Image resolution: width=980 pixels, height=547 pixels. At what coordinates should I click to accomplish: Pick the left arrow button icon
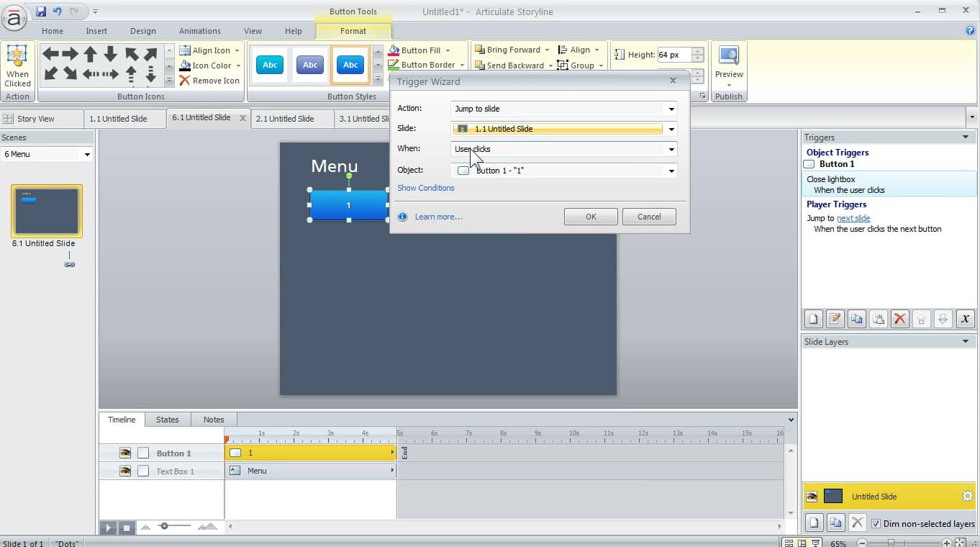click(x=50, y=54)
